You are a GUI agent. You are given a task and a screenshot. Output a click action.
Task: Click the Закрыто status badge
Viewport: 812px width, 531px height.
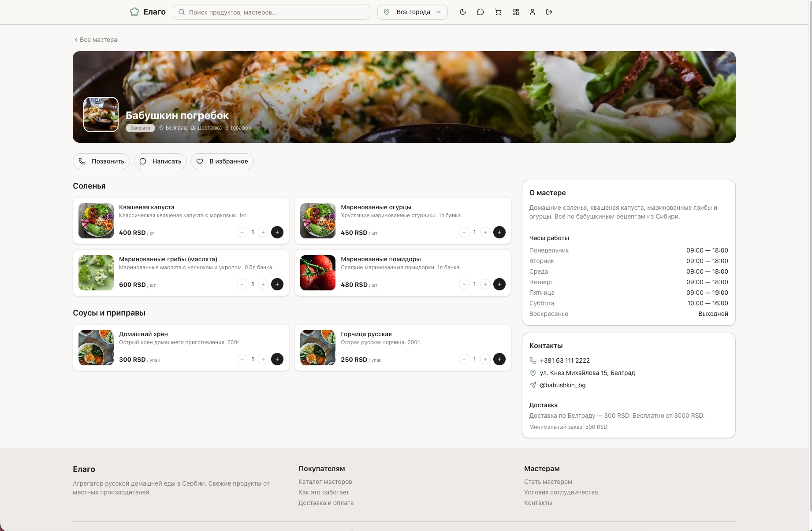[x=140, y=128]
